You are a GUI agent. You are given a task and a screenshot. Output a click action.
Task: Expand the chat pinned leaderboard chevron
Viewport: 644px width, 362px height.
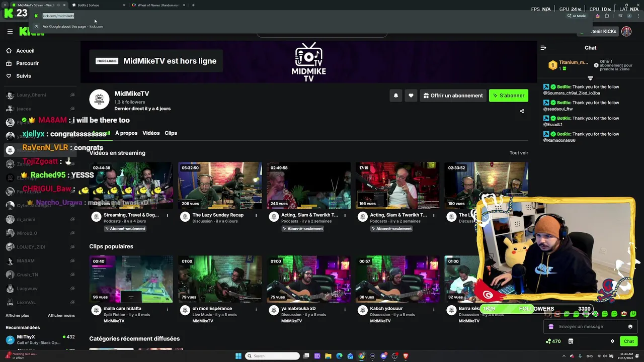tap(591, 78)
